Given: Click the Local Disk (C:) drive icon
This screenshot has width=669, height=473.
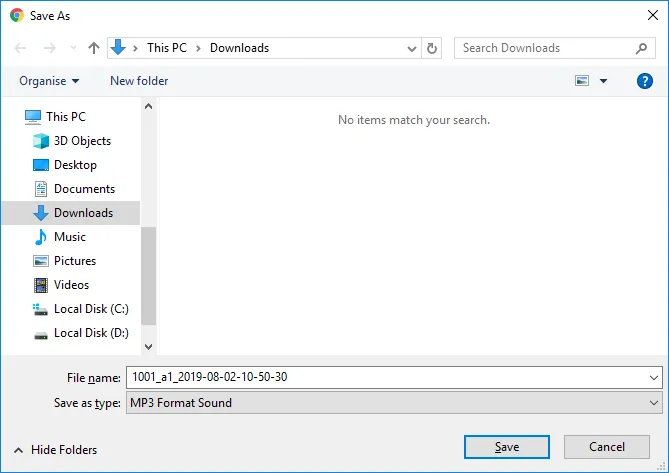Looking at the screenshot, I should point(41,309).
